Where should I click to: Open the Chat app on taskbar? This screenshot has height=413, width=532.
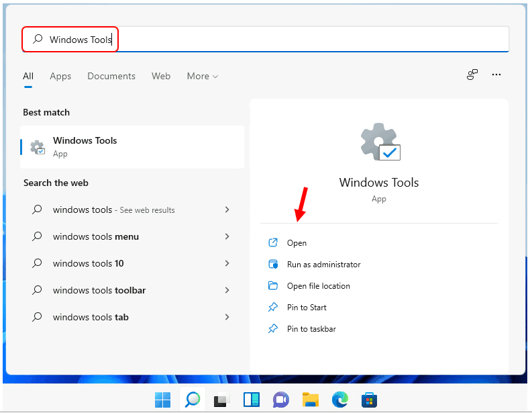point(280,400)
